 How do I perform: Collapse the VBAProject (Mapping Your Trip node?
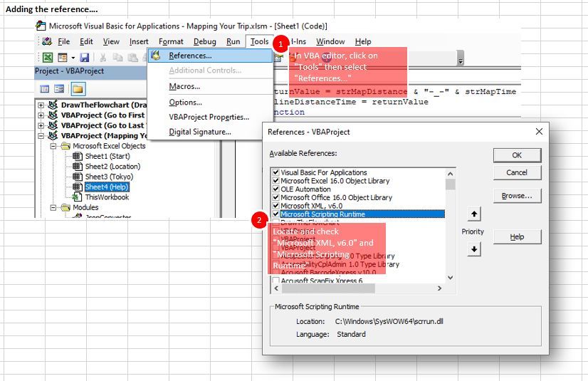point(41,136)
